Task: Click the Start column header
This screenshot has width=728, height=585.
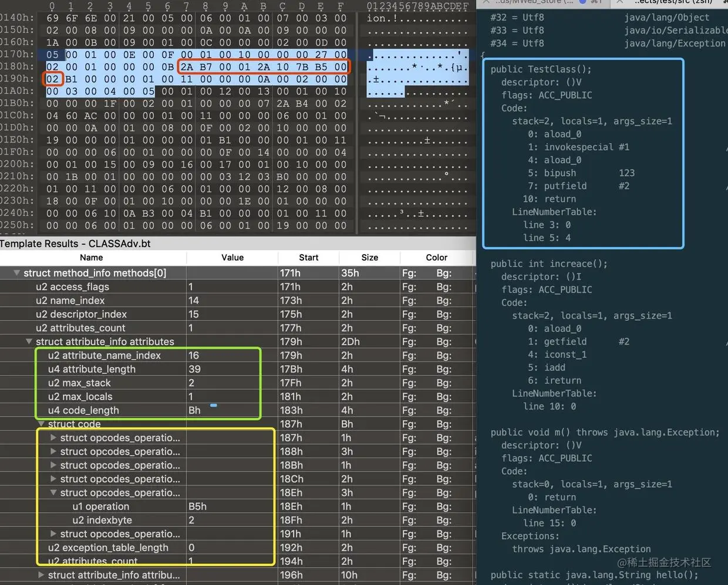Action: coord(309,258)
